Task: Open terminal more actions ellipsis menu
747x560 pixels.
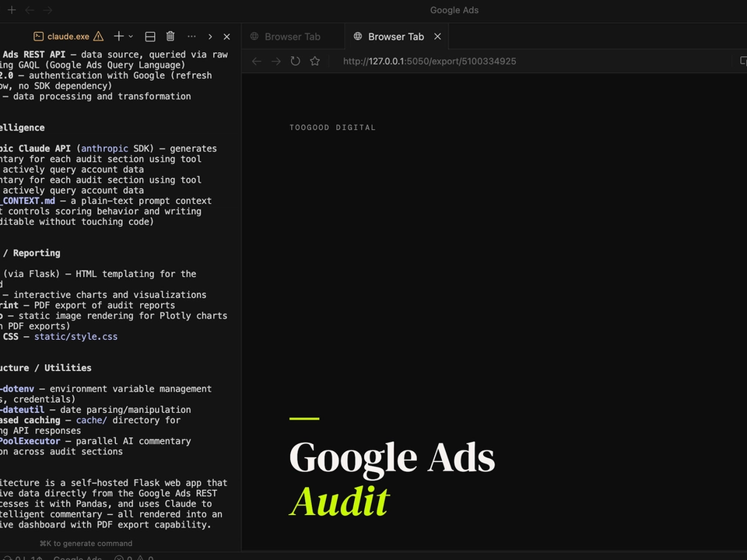Action: coord(191,37)
